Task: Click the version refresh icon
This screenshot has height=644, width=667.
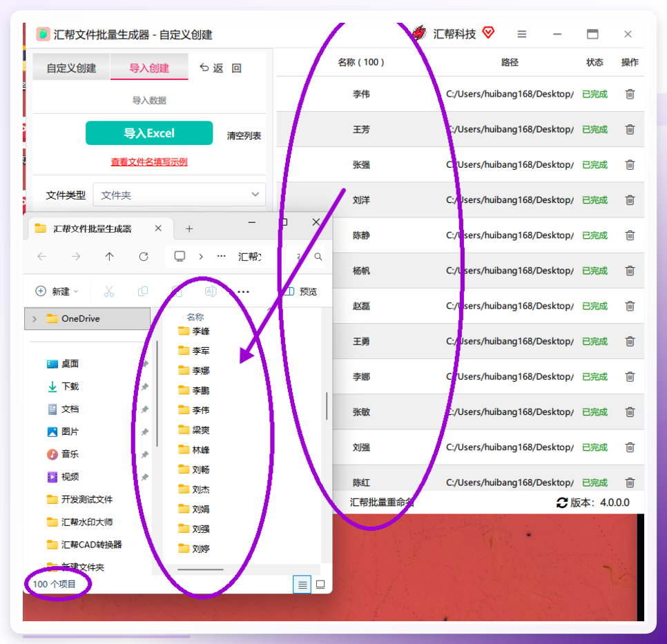Action: [x=562, y=502]
